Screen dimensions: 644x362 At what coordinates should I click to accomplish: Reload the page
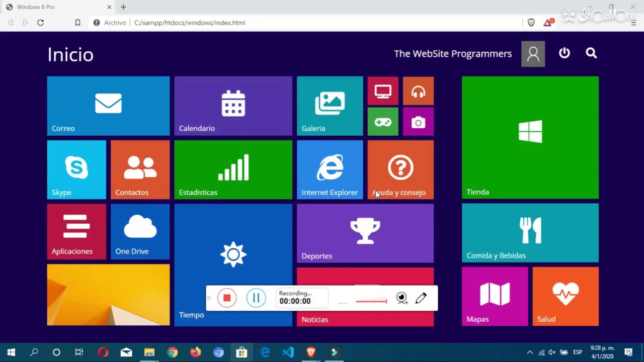click(41, 23)
